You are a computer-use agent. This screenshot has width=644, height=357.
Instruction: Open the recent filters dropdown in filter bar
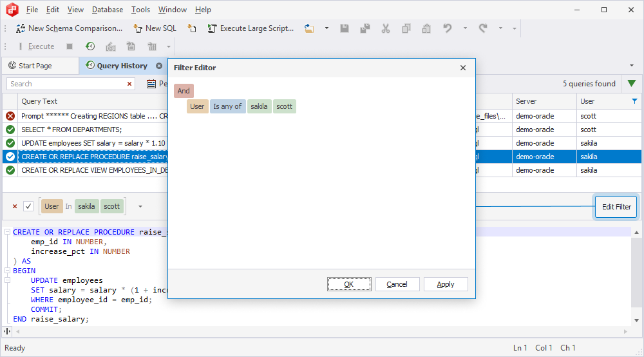point(140,206)
